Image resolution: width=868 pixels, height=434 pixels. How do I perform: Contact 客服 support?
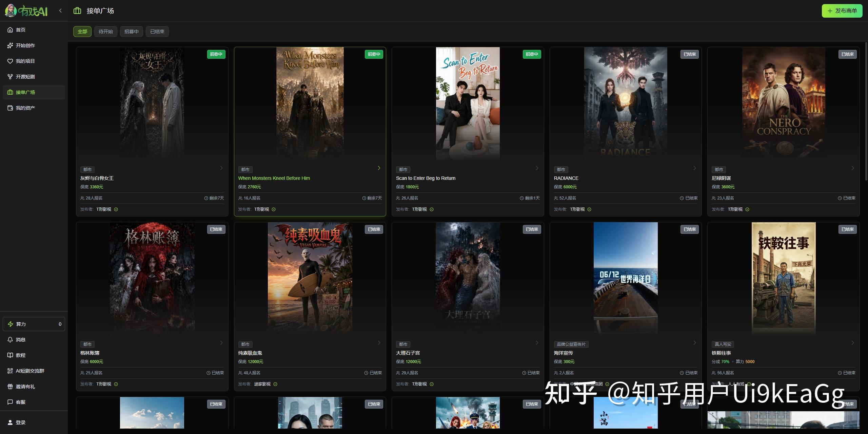click(x=34, y=402)
